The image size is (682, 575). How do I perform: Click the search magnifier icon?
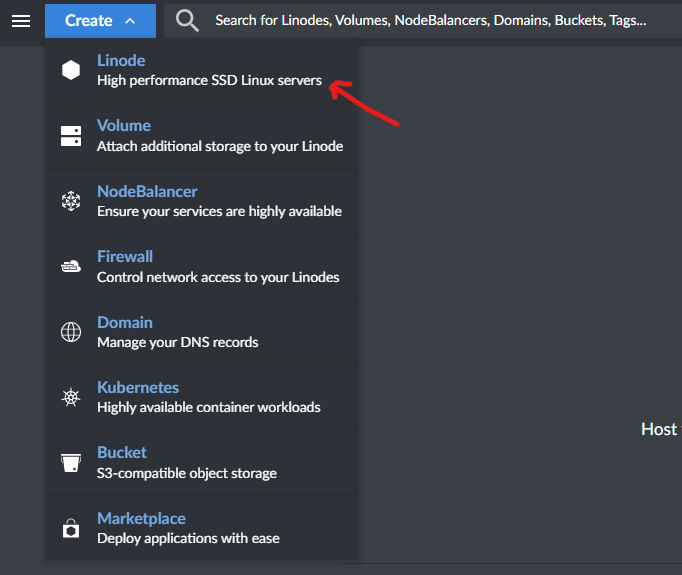point(187,20)
